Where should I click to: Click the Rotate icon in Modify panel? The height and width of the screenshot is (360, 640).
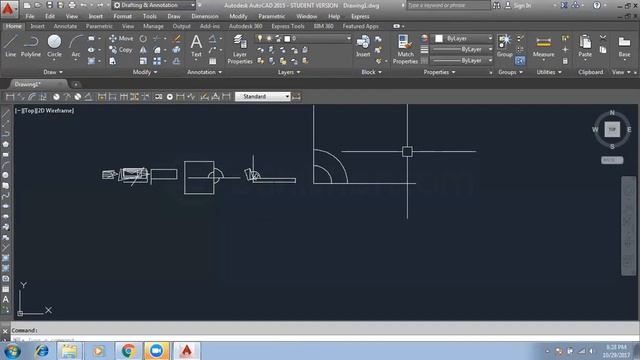(x=143, y=39)
